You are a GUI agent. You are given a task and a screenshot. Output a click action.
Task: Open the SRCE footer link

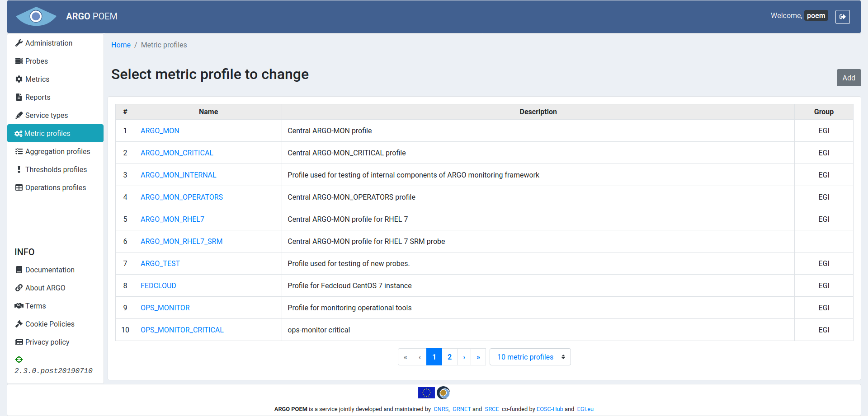[492, 409]
